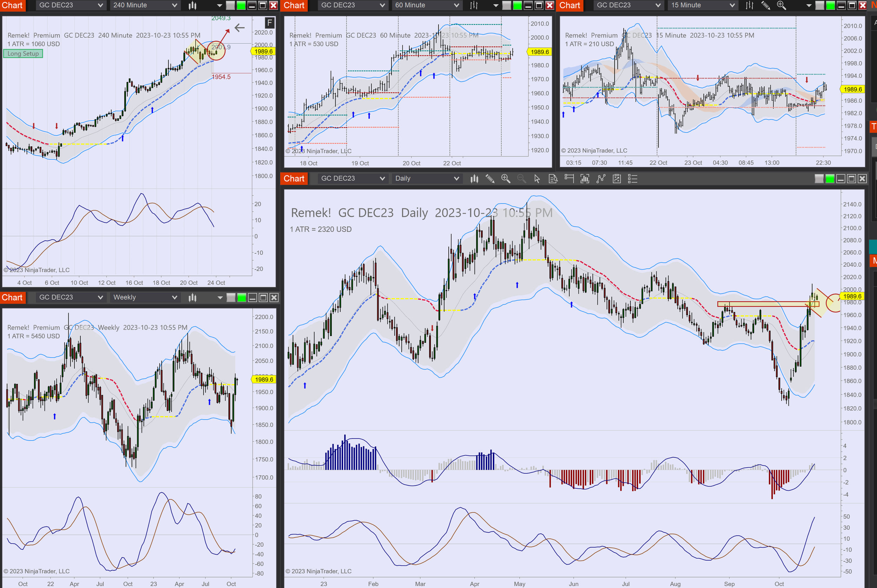Click the Long Setup label button
The height and width of the screenshot is (588, 877).
[23, 54]
